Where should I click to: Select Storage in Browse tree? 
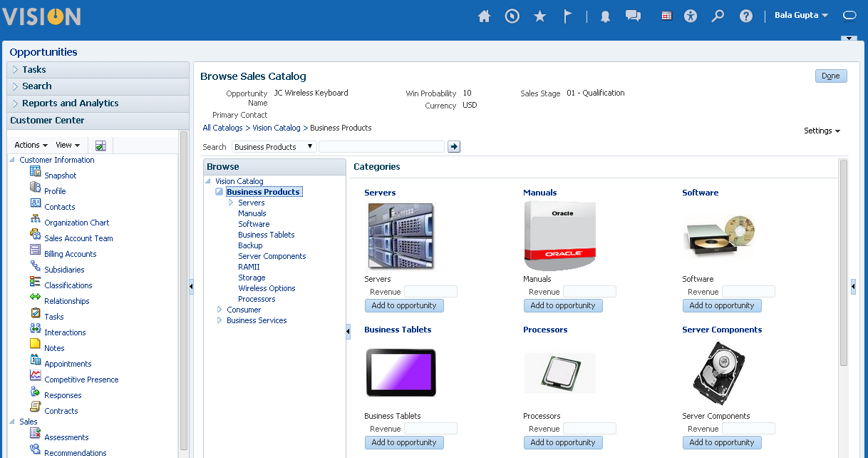(x=252, y=278)
